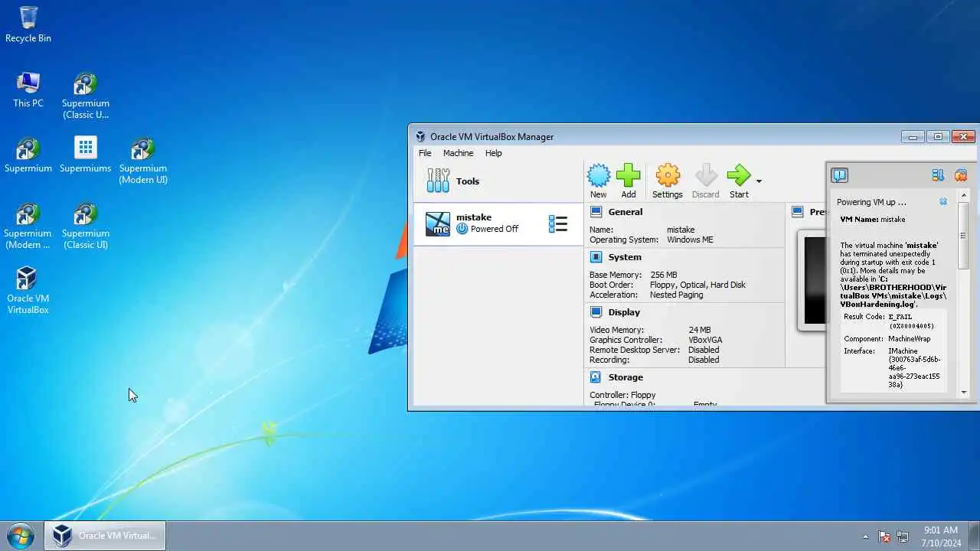This screenshot has width=980, height=551.
Task: Select the This PC desktop icon
Action: pyautogui.click(x=28, y=90)
